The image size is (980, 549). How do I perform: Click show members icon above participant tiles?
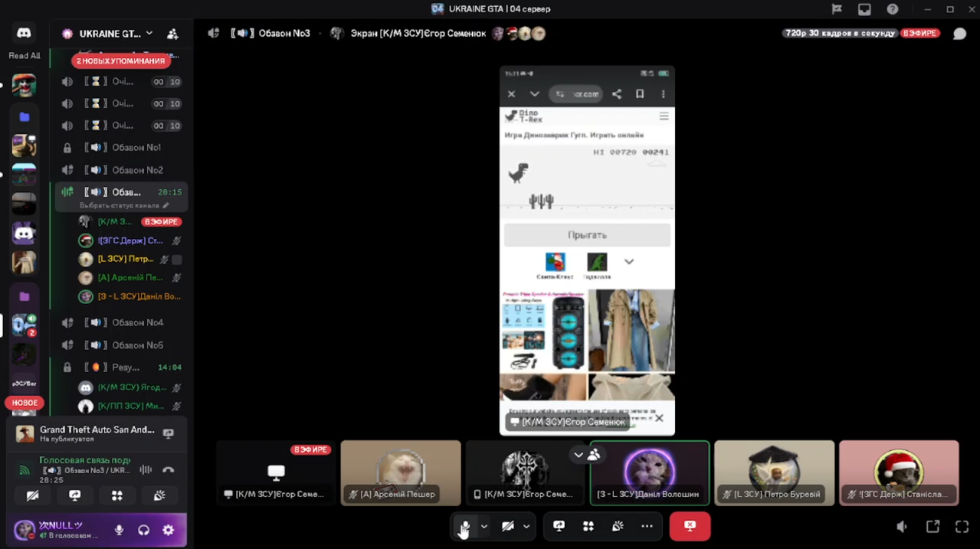coord(594,455)
